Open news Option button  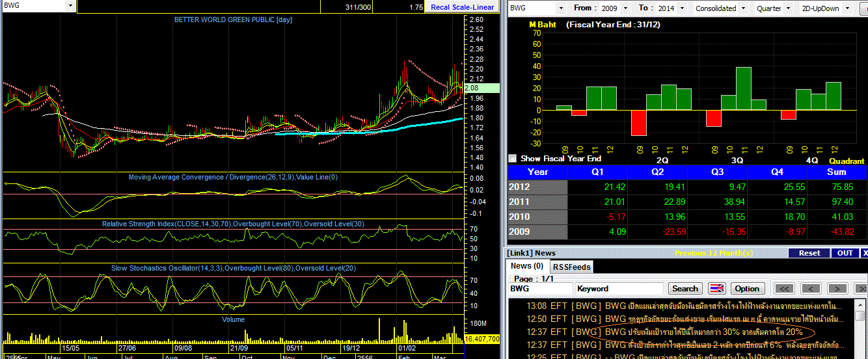[747, 288]
